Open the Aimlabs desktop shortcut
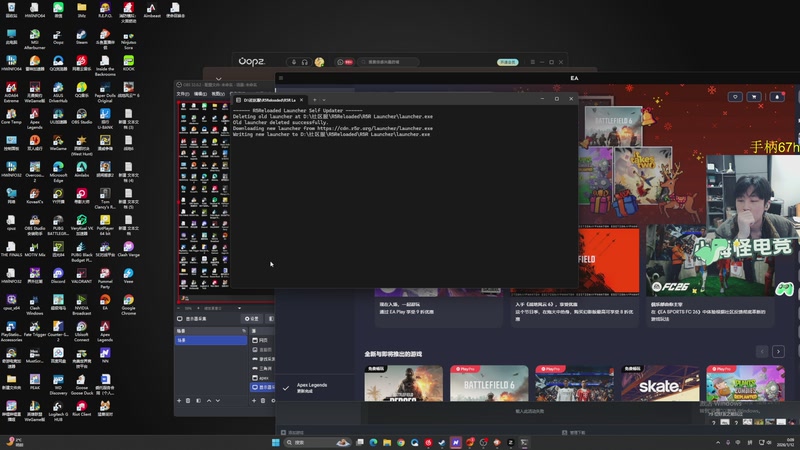 point(82,169)
